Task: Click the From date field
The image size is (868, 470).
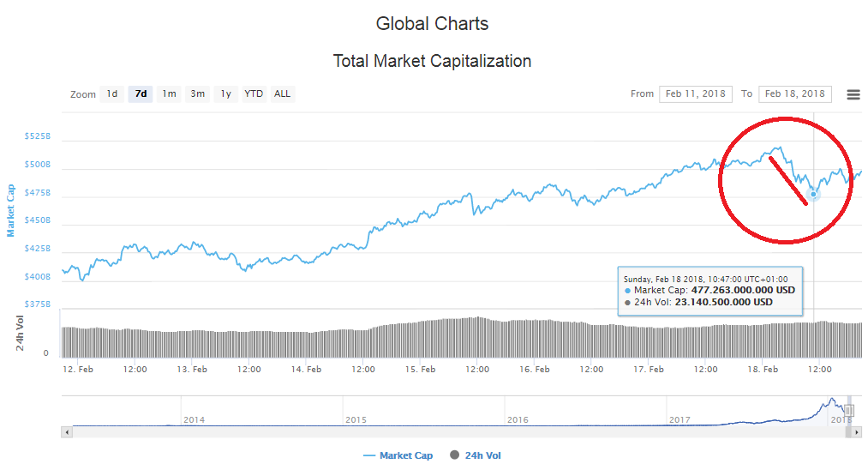Action: click(x=695, y=93)
